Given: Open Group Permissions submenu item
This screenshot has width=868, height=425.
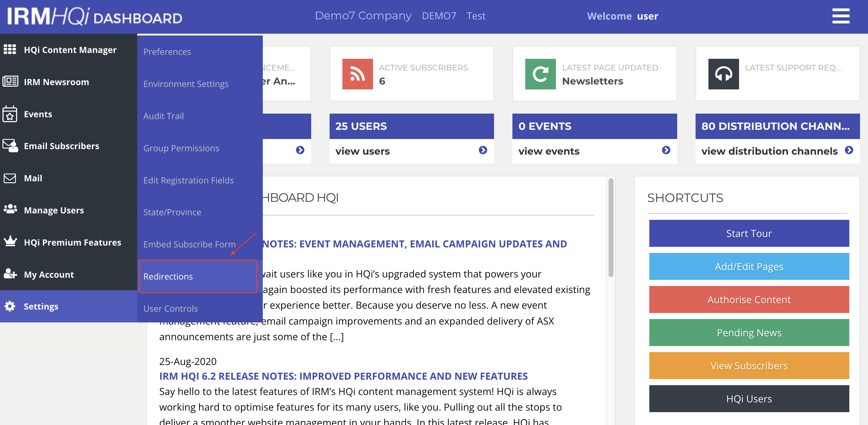Looking at the screenshot, I should coord(181,148).
